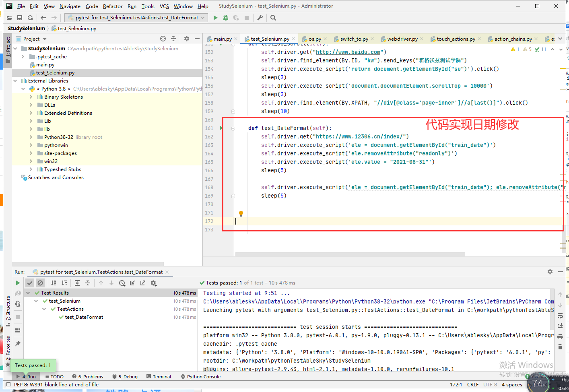Open Project panel gear options

187,39
